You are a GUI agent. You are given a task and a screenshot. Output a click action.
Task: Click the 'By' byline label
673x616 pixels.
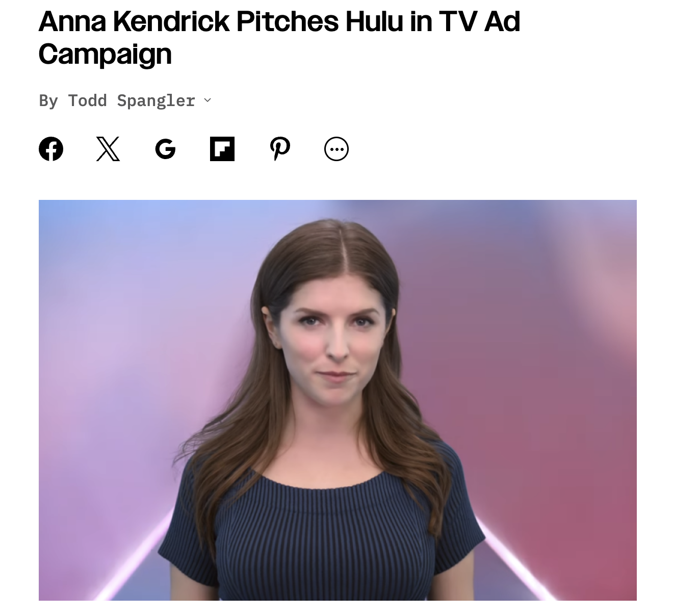pos(48,100)
